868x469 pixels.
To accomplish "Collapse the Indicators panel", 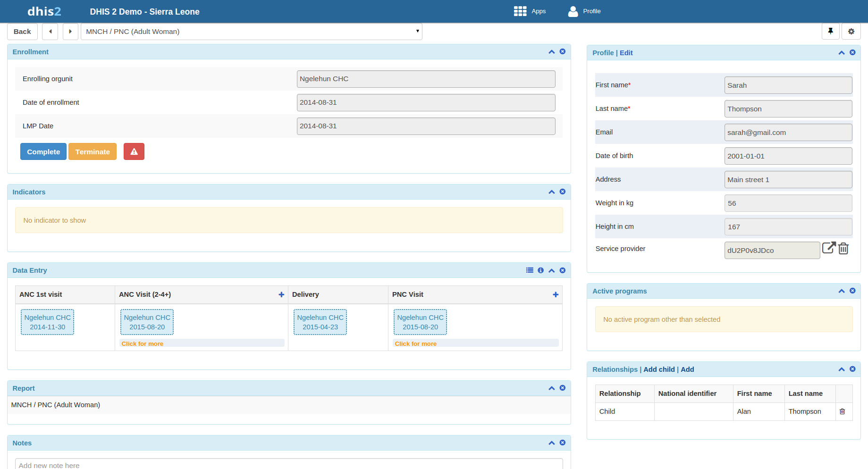I will (551, 192).
